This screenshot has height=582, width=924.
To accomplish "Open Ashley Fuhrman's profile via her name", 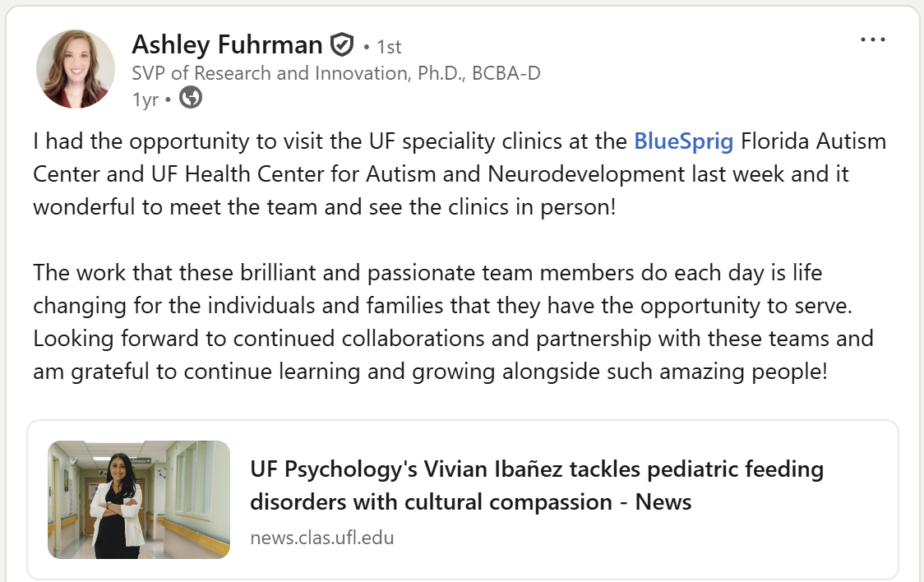I will (227, 44).
